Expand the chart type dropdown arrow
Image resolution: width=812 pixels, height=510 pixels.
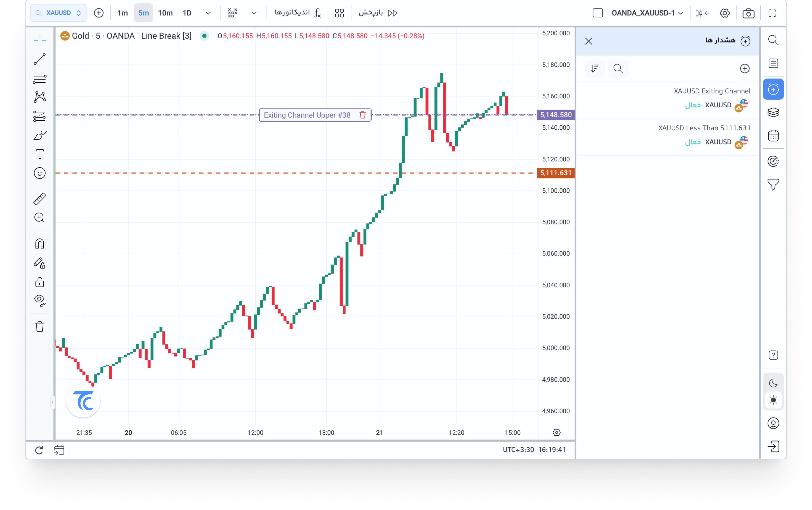254,13
